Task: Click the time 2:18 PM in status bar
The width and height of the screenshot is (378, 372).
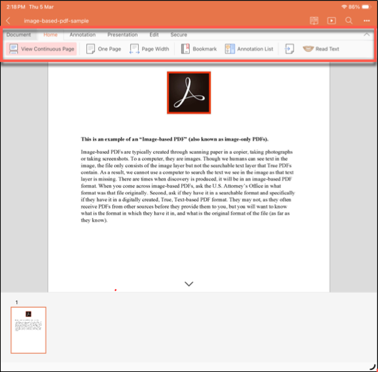Action: [16, 7]
